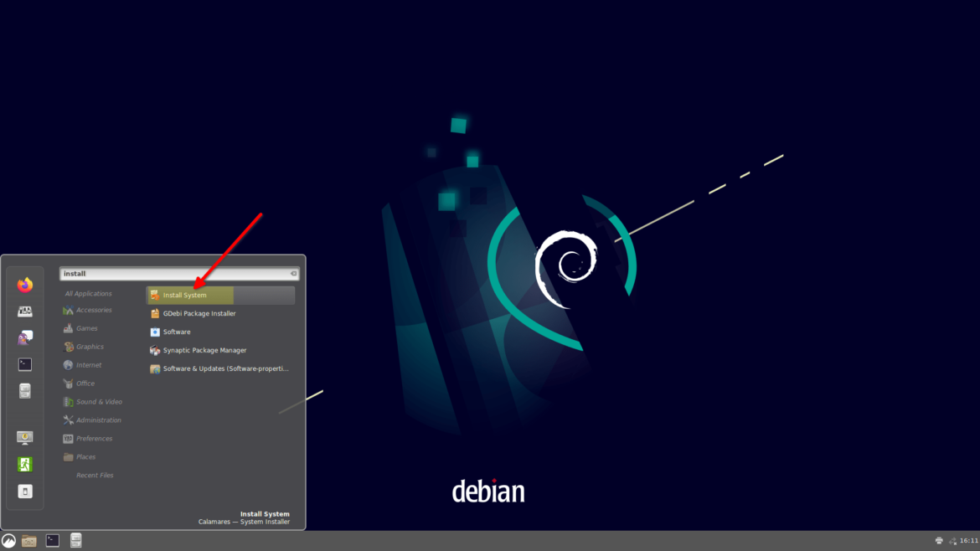Click the printer icon in the system tray

(x=939, y=540)
